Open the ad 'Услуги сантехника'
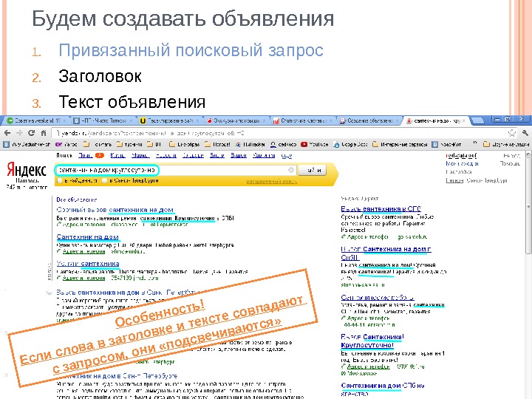 click(88, 264)
